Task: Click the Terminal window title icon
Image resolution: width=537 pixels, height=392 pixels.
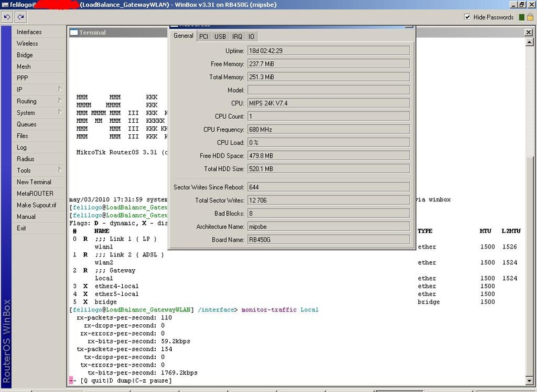Action: tap(74, 32)
